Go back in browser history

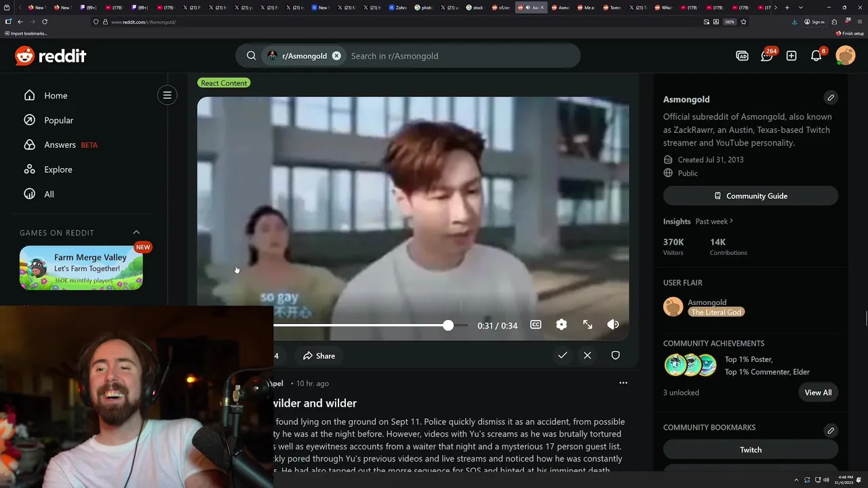click(20, 22)
